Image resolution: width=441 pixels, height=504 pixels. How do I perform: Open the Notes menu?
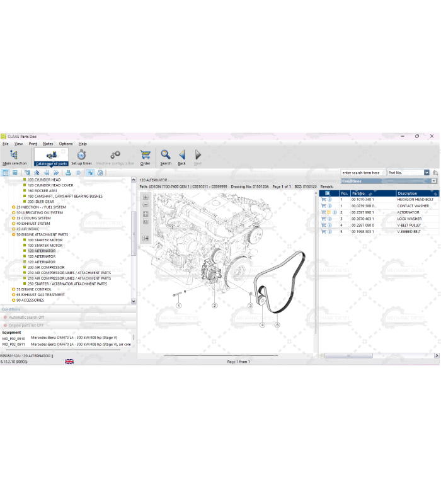tap(48, 144)
